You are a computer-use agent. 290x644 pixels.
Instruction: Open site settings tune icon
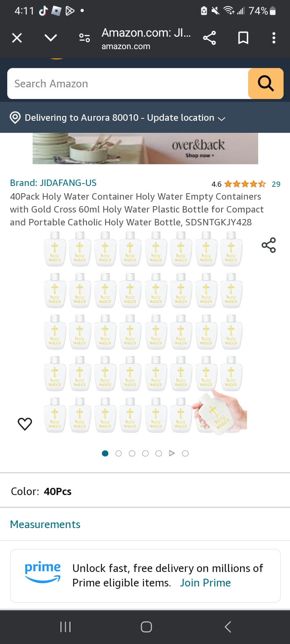[85, 38]
